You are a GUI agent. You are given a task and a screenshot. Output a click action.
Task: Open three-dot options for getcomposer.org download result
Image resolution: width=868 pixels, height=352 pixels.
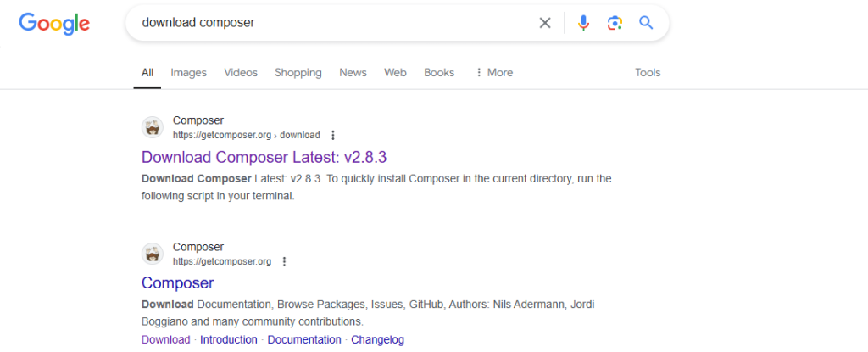pos(333,135)
